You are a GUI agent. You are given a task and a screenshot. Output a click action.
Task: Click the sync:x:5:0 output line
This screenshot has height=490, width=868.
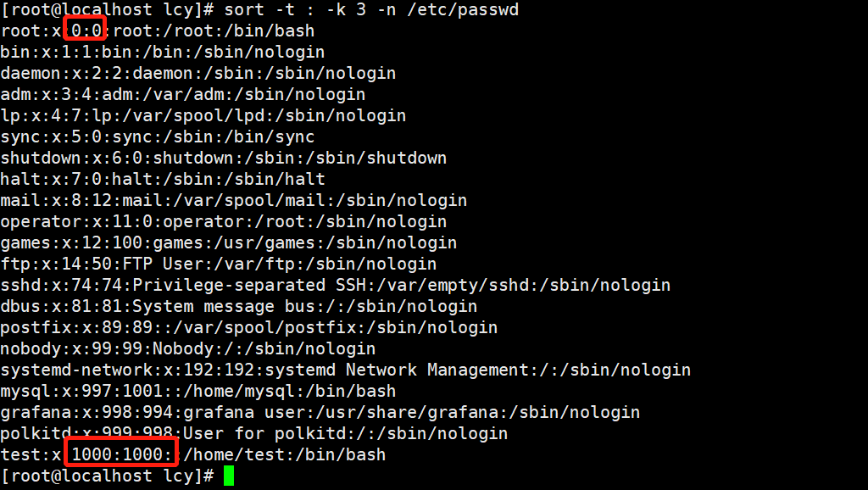tap(157, 136)
